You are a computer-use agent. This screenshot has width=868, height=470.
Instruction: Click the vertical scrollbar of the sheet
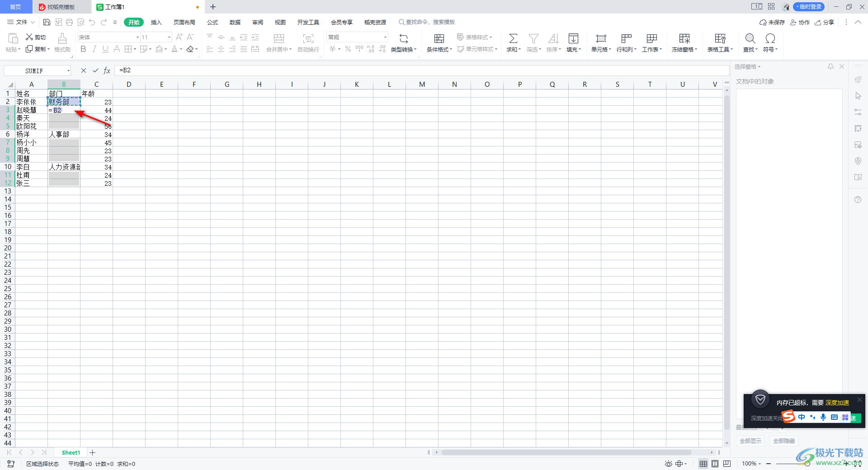coord(727,262)
